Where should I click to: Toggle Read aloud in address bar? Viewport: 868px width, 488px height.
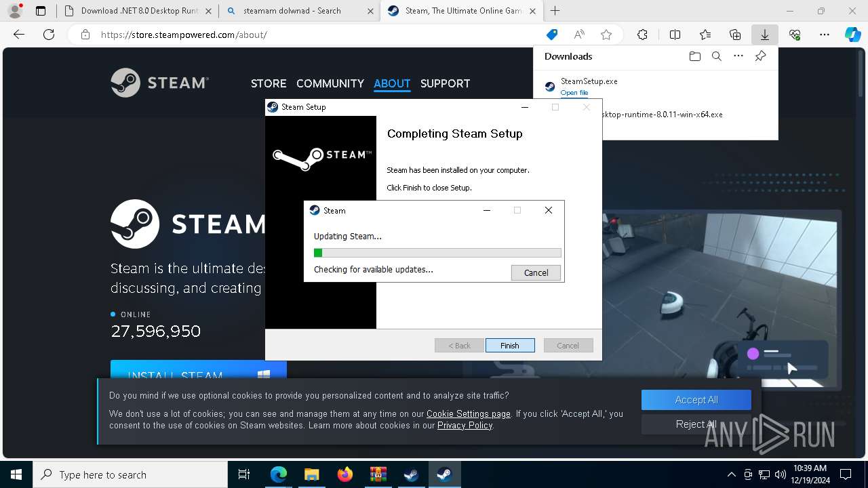tap(579, 35)
